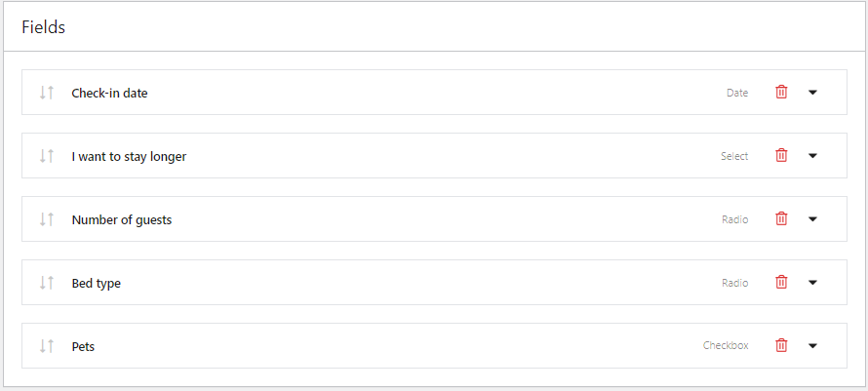This screenshot has width=868, height=391.
Task: Click sort handle beside Bed type
Action: point(47,283)
